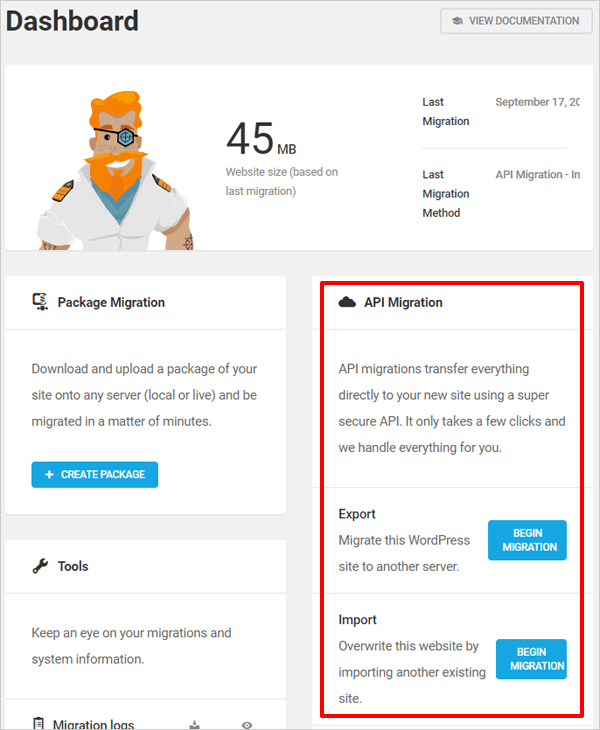Open the View Documentation button
This screenshot has width=600, height=730.
click(516, 21)
